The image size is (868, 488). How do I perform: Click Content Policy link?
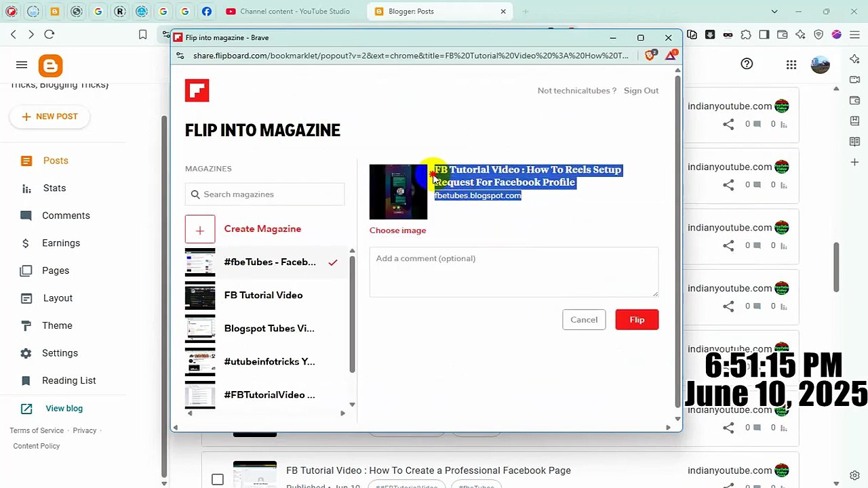(37, 446)
